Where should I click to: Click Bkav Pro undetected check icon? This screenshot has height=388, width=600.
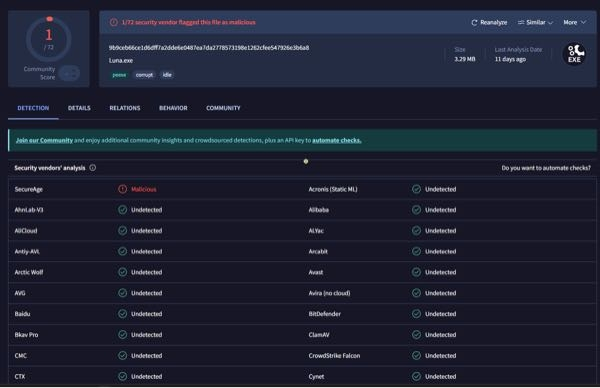point(122,335)
